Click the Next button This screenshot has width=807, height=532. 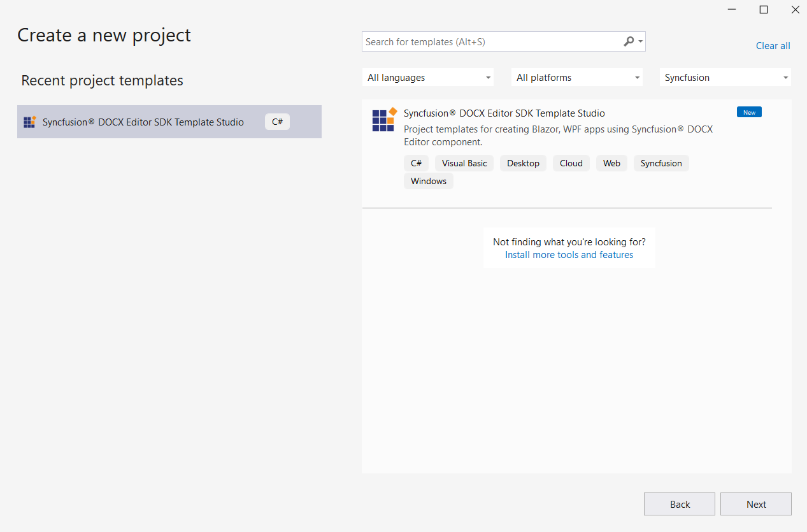(x=756, y=504)
